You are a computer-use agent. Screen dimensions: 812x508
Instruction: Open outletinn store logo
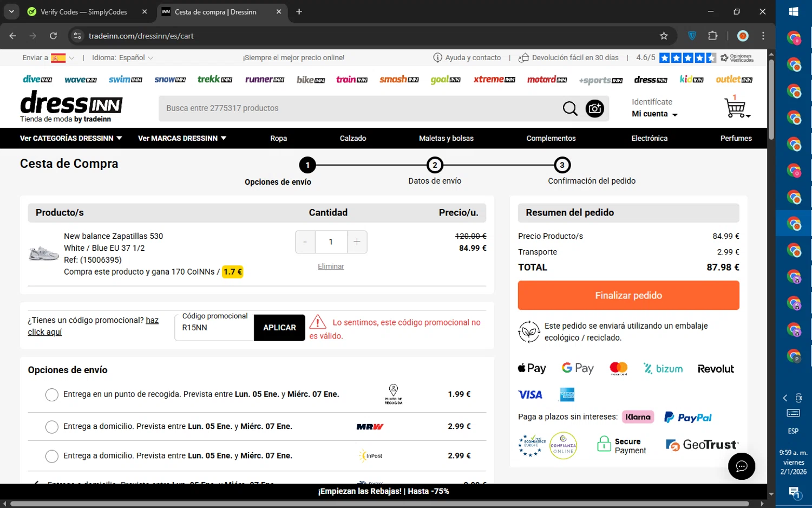(734, 80)
